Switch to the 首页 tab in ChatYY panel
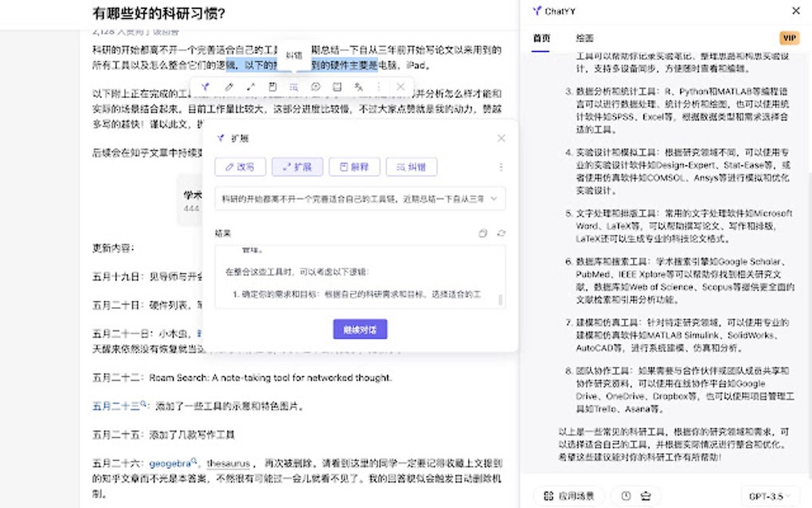The height and width of the screenshot is (508, 812). 541,38
